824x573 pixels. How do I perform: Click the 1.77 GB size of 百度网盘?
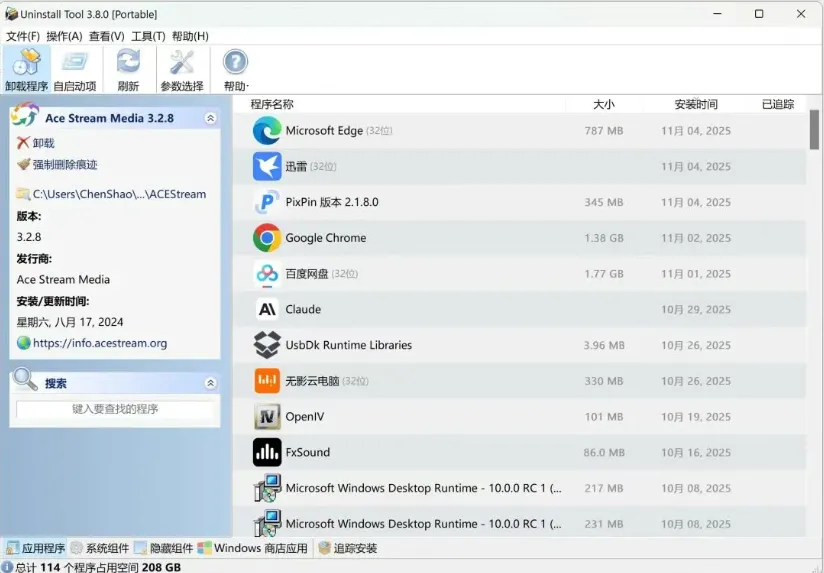click(604, 273)
